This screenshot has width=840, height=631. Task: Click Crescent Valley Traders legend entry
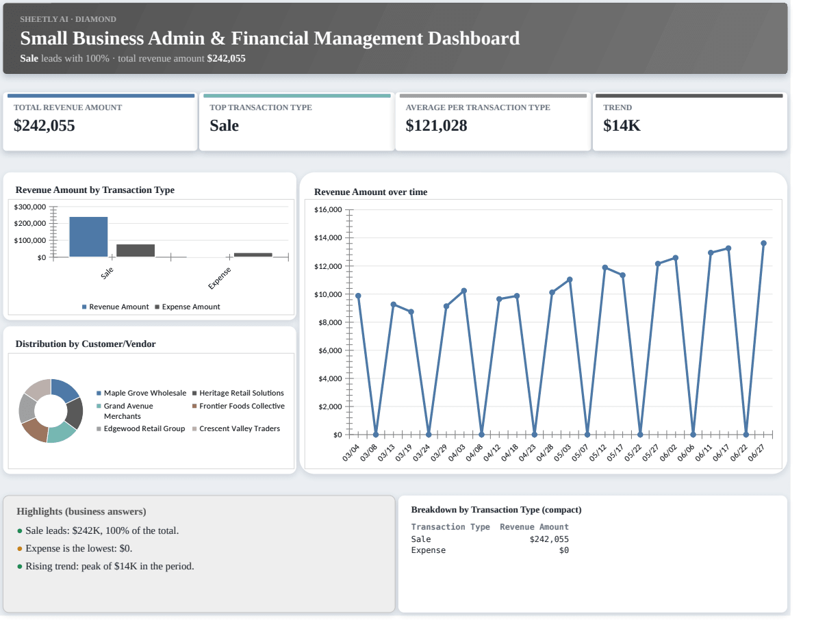point(236,428)
